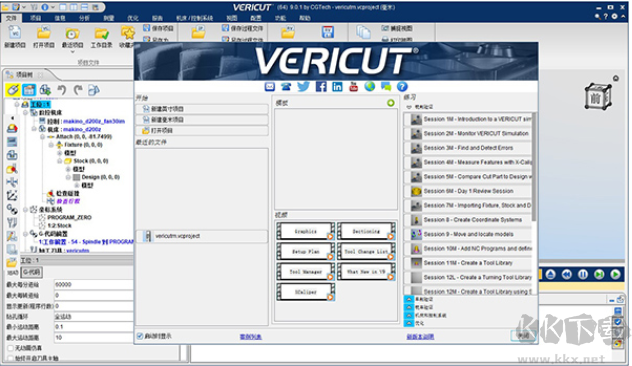This screenshot has height=366, width=632.
Task: Click the 打开项目 ribbon folder icon
Action: [44, 33]
